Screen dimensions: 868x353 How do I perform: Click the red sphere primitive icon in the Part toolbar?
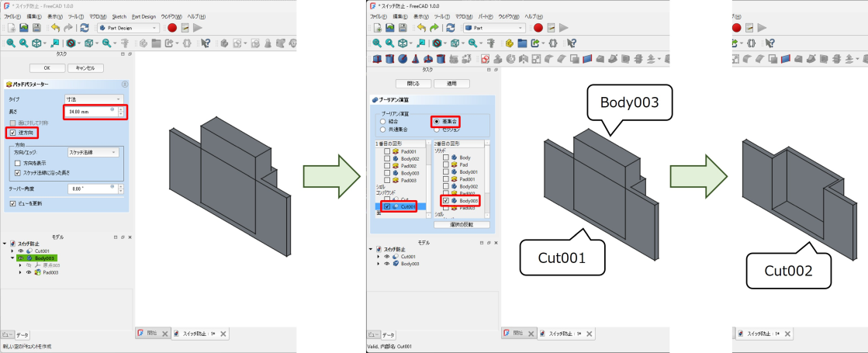pyautogui.click(x=402, y=59)
